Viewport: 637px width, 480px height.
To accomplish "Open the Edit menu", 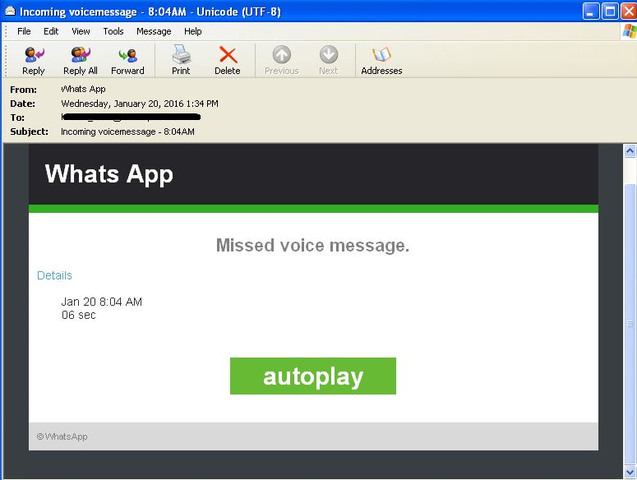I will (x=51, y=31).
